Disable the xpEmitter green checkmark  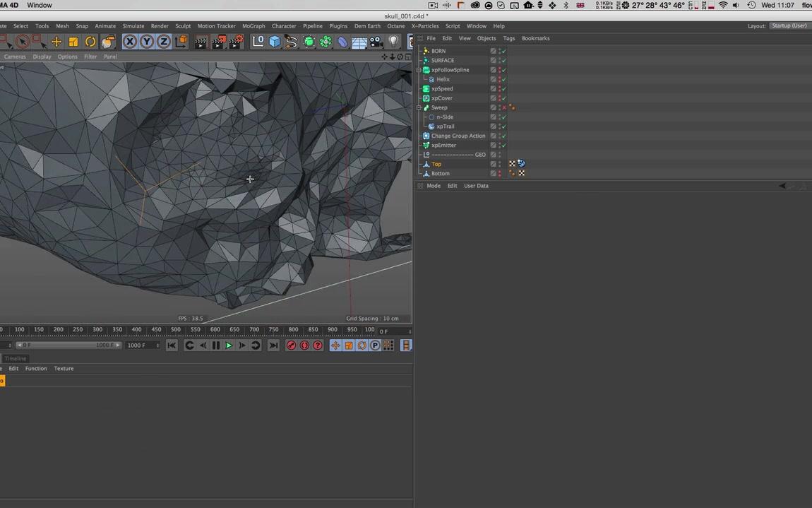[504, 145]
